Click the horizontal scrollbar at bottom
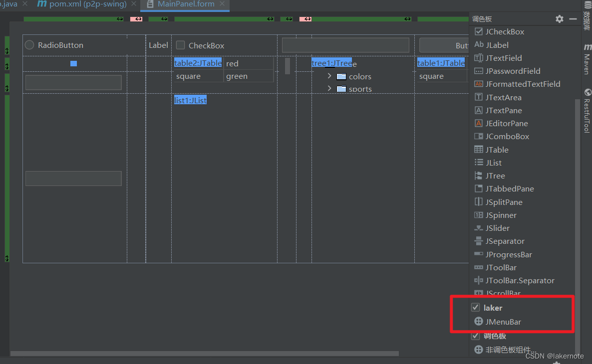The width and height of the screenshot is (592, 364). coord(205,354)
